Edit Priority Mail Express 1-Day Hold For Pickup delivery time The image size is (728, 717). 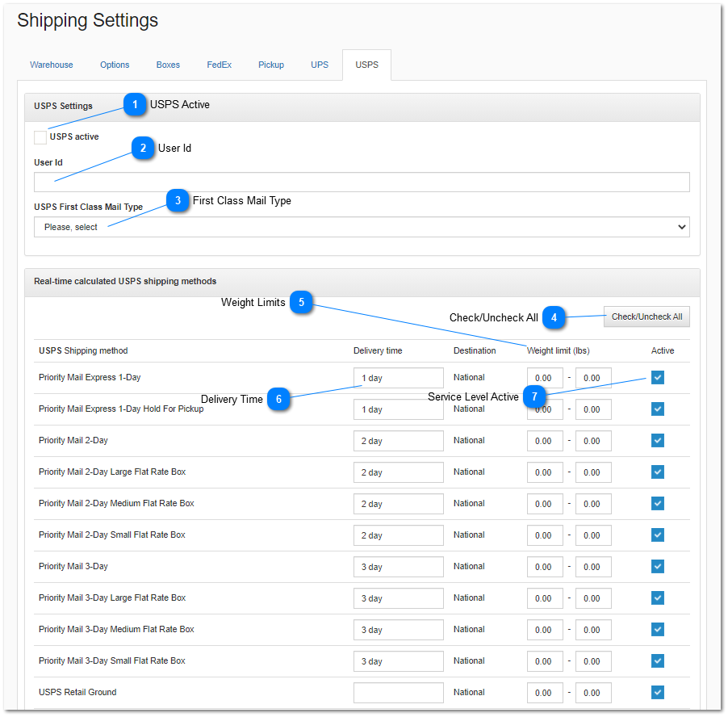[x=399, y=409]
